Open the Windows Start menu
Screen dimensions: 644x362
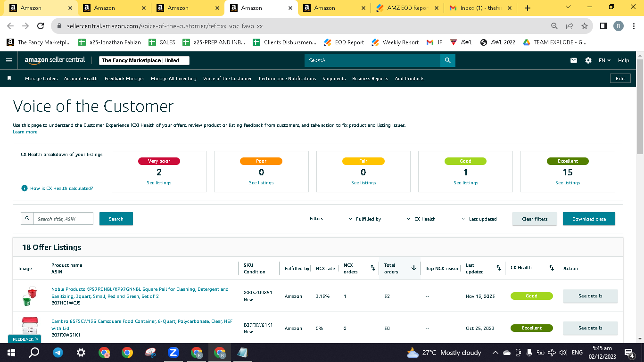pyautogui.click(x=11, y=353)
